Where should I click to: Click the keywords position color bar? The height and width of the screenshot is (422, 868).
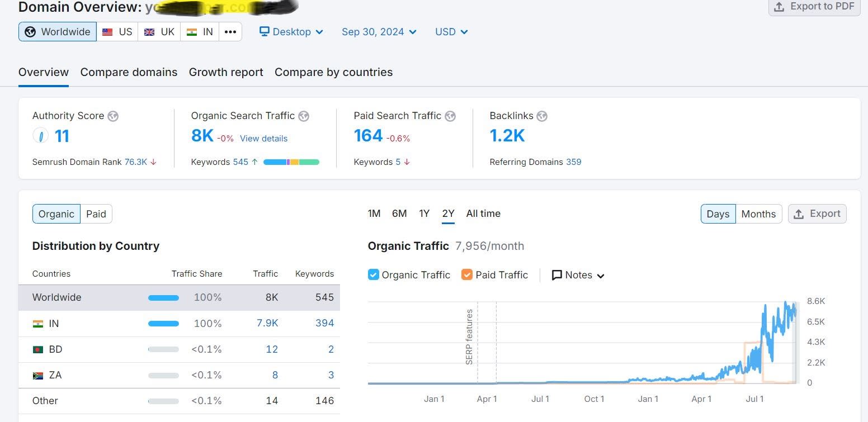pos(291,162)
